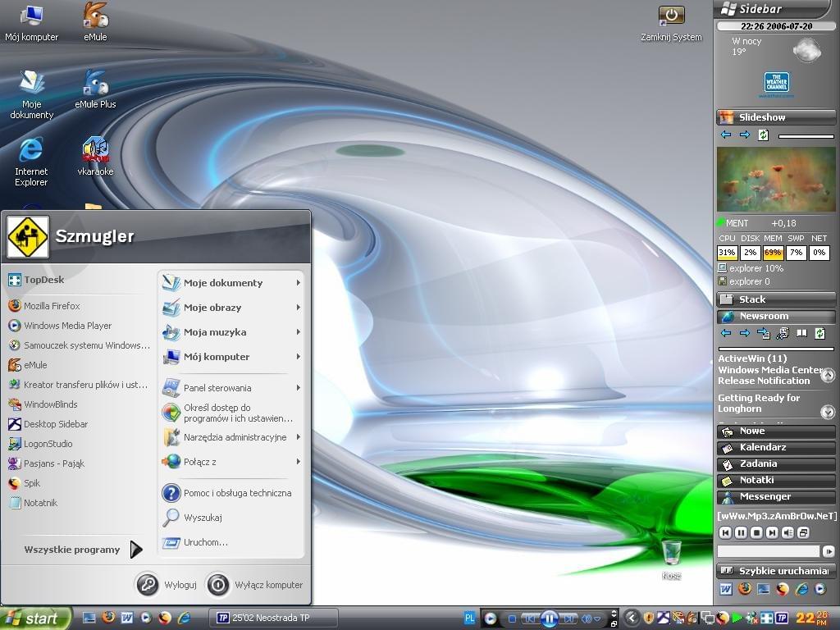Switch the PL language indicator in taskbar
The image size is (840, 630).
[x=469, y=618]
